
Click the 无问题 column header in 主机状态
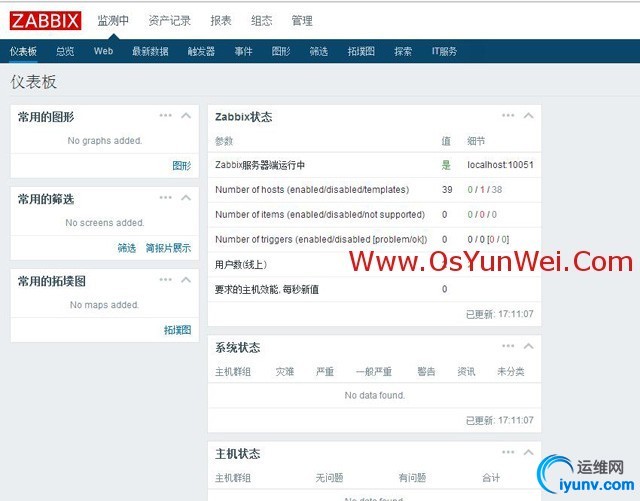329,478
